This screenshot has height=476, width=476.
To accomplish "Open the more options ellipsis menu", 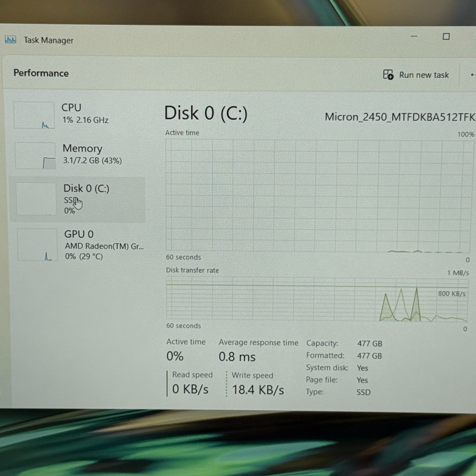I will tap(472, 75).
